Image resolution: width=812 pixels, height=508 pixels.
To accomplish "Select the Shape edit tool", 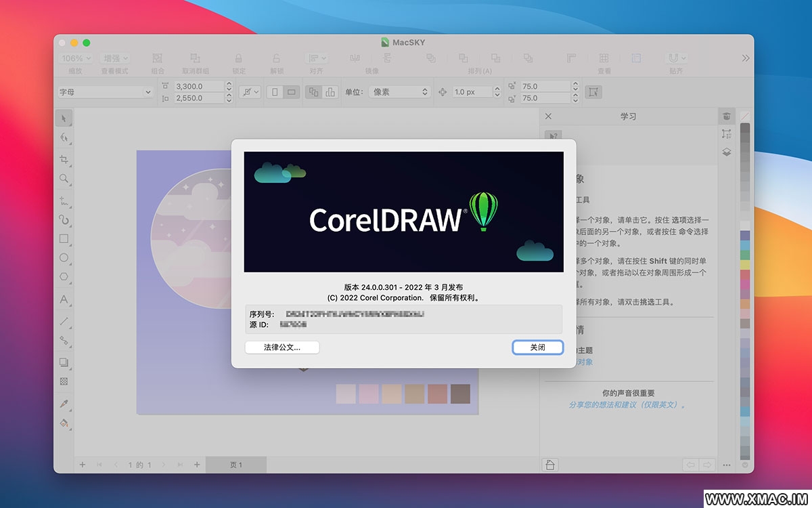I will click(64, 137).
